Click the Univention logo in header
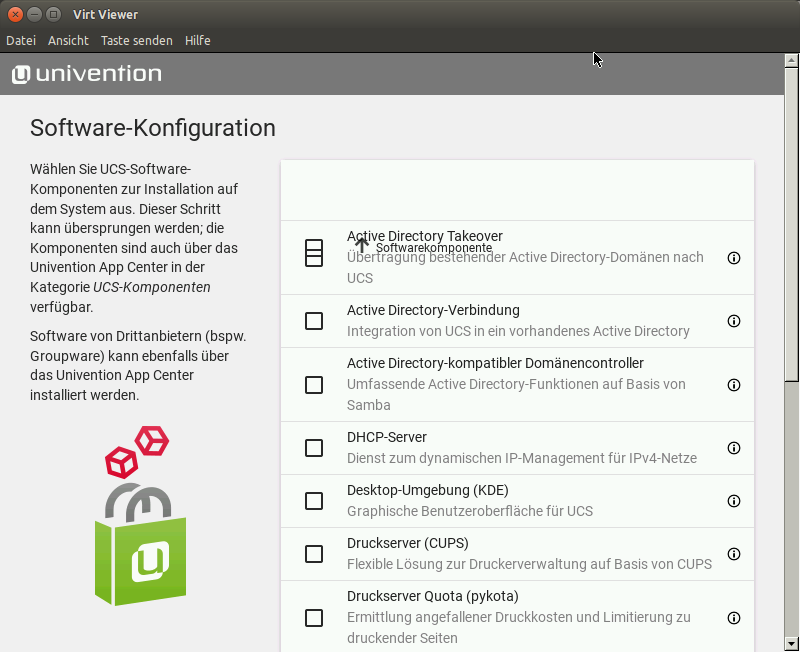 point(87,74)
